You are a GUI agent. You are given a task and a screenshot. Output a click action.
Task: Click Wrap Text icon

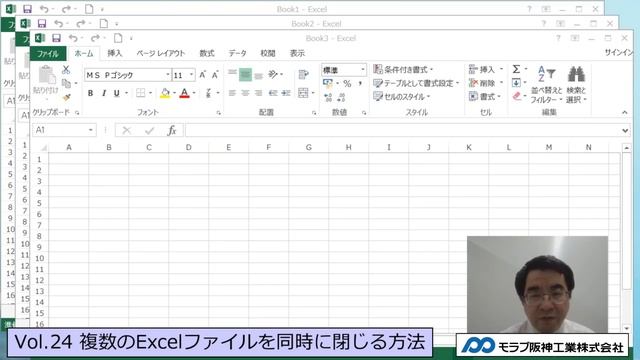tap(303, 75)
